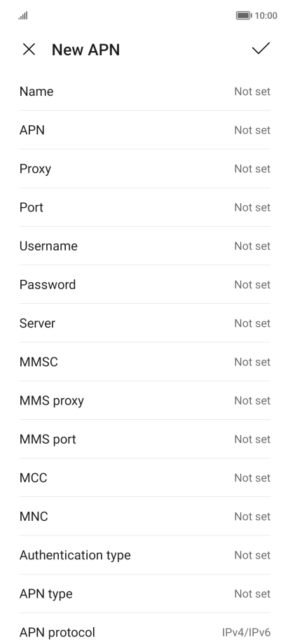
Task: Open the MMS port row
Action: 145,439
